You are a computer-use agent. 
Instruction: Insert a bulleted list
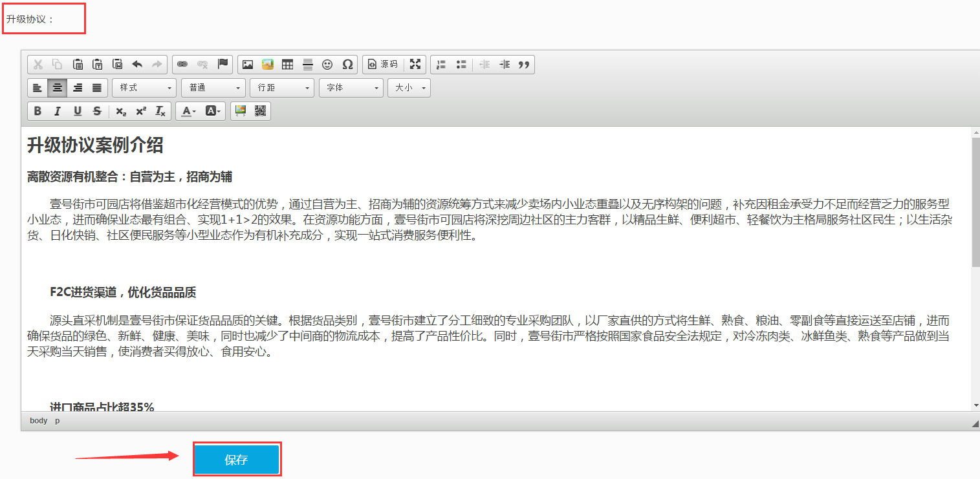point(461,64)
